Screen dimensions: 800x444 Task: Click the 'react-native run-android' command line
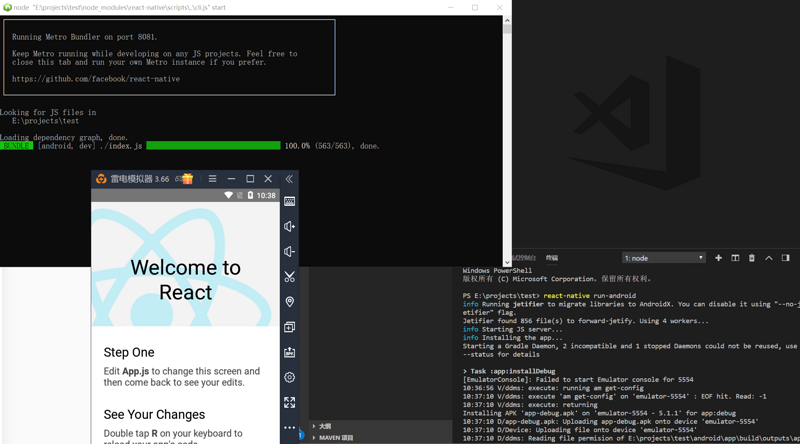tap(589, 295)
